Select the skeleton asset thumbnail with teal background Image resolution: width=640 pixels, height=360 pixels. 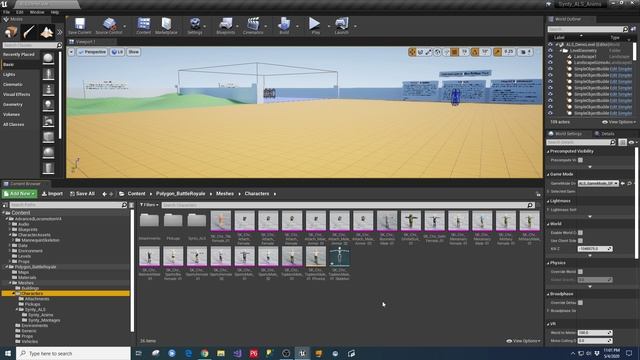[339, 257]
